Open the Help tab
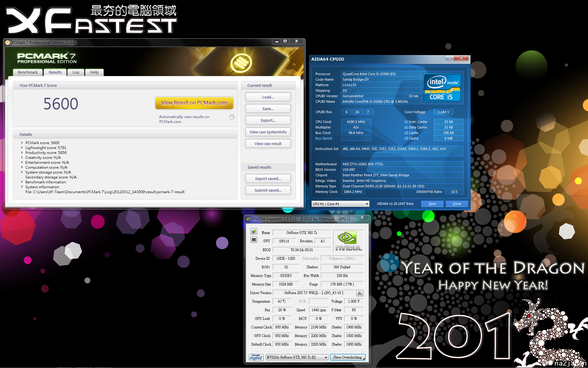 94,72
